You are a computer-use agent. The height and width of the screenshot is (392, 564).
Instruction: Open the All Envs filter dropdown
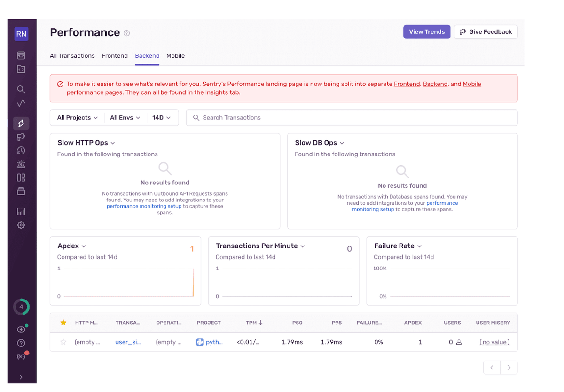125,118
